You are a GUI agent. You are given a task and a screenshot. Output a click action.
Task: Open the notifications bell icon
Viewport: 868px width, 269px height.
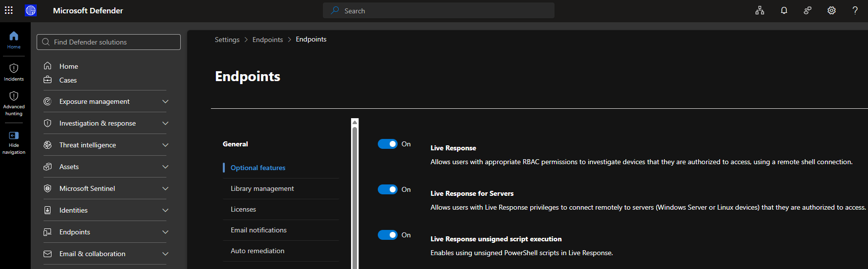784,10
